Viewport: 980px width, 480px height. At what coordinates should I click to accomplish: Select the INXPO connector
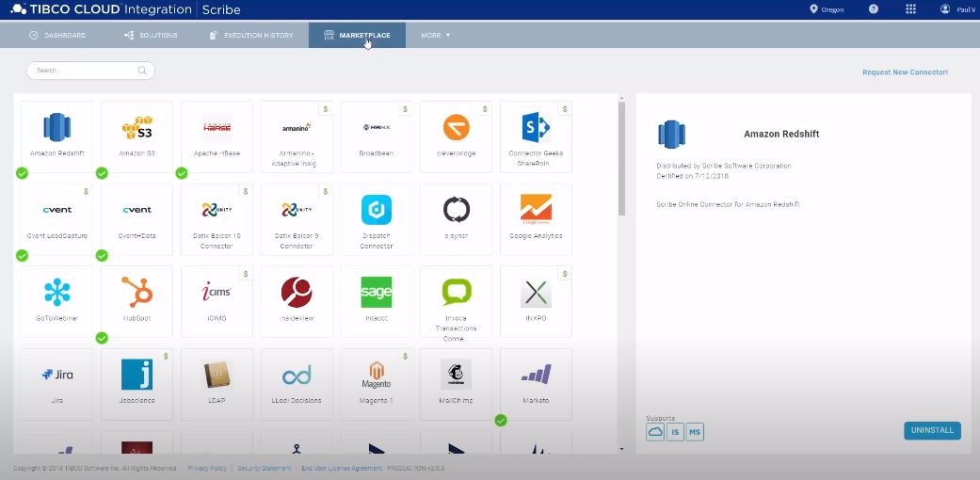click(537, 302)
